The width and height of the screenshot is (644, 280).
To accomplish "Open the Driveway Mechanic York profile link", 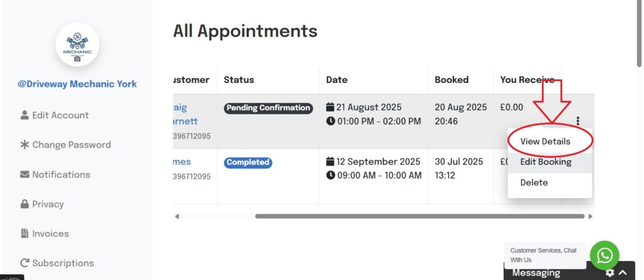I will click(77, 84).
